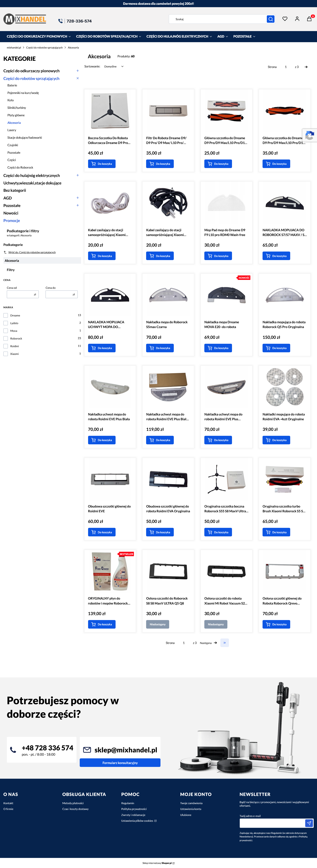Tick the Roborock brand checkbox
This screenshot has width=317, height=868.
(x=6, y=338)
